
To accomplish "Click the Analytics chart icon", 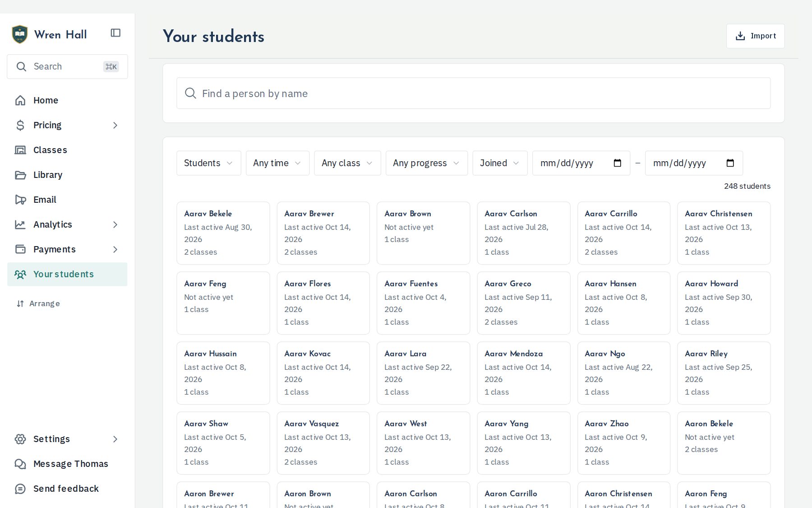I will 20,224.
